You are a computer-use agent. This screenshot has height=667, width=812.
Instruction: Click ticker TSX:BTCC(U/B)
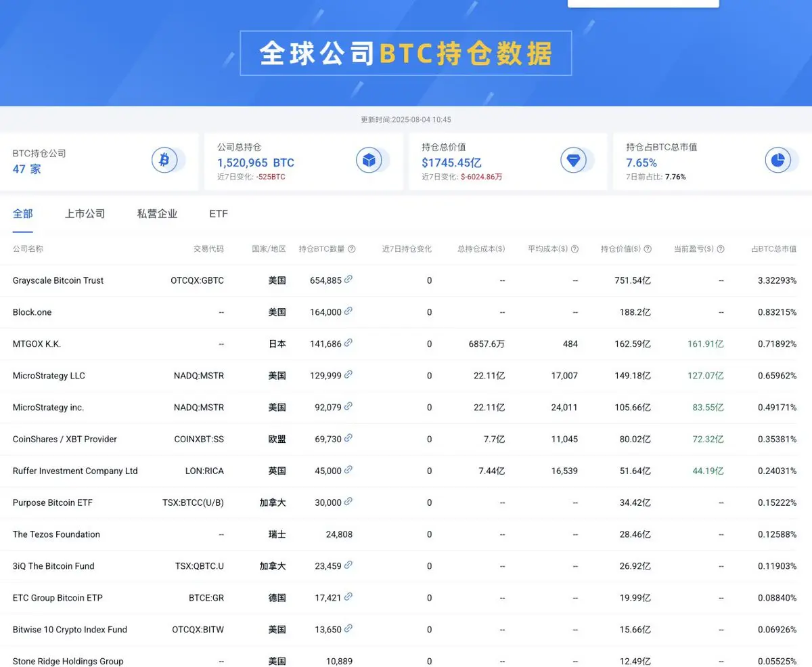(193, 502)
